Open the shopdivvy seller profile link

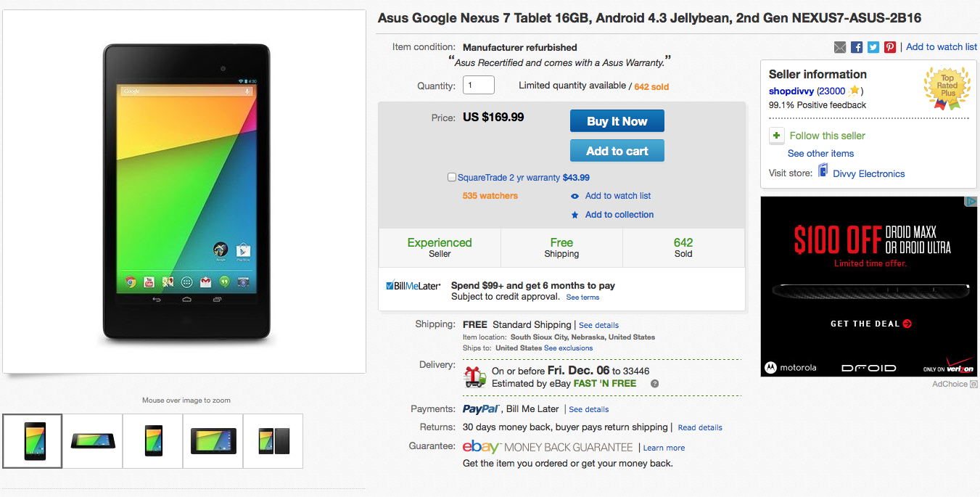(x=791, y=91)
